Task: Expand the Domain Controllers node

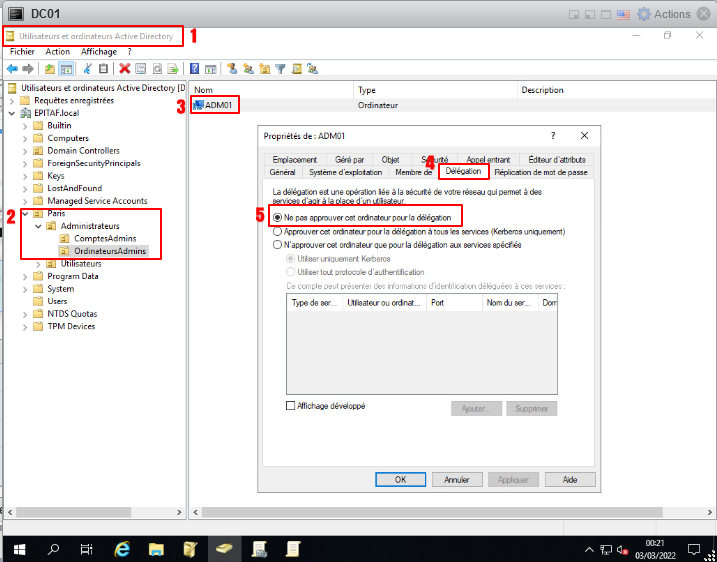Action: point(25,150)
